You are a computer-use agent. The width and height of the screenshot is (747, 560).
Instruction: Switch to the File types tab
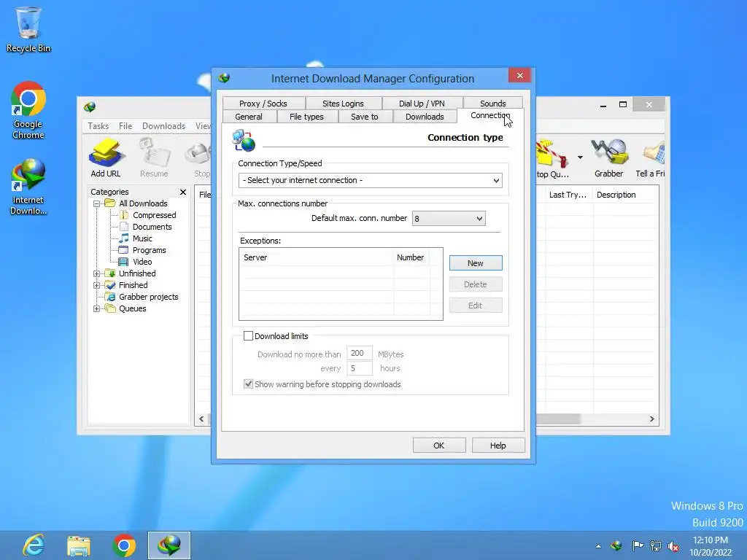(306, 117)
